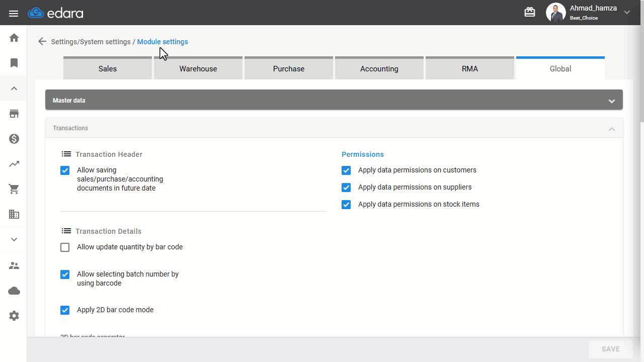
Task: Expand the user account dropdown arrow
Action: (x=627, y=13)
